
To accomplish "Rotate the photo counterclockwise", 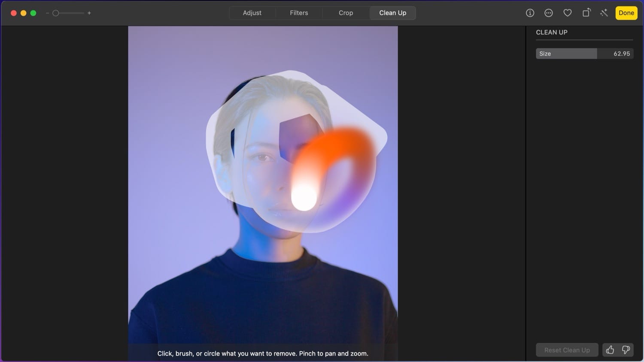I will tap(586, 13).
